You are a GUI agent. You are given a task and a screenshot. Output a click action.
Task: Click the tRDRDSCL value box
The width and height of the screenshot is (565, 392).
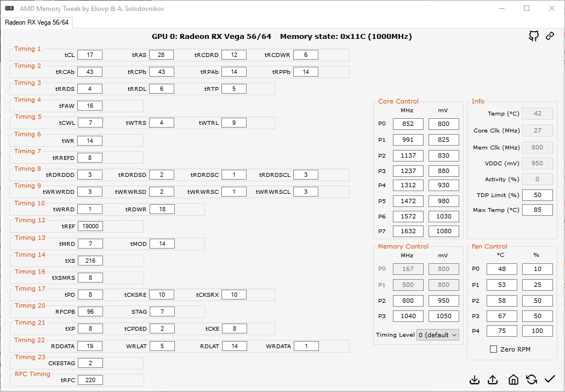tap(306, 175)
